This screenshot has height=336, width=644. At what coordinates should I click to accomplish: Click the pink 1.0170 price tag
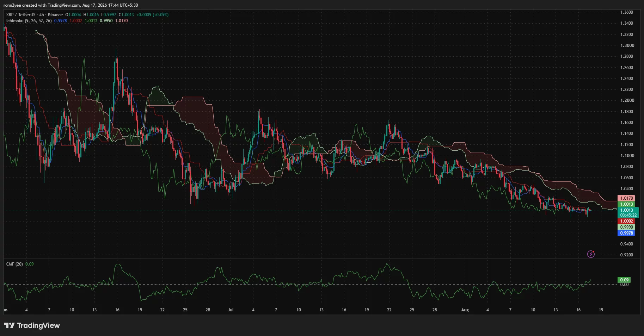[x=626, y=198]
